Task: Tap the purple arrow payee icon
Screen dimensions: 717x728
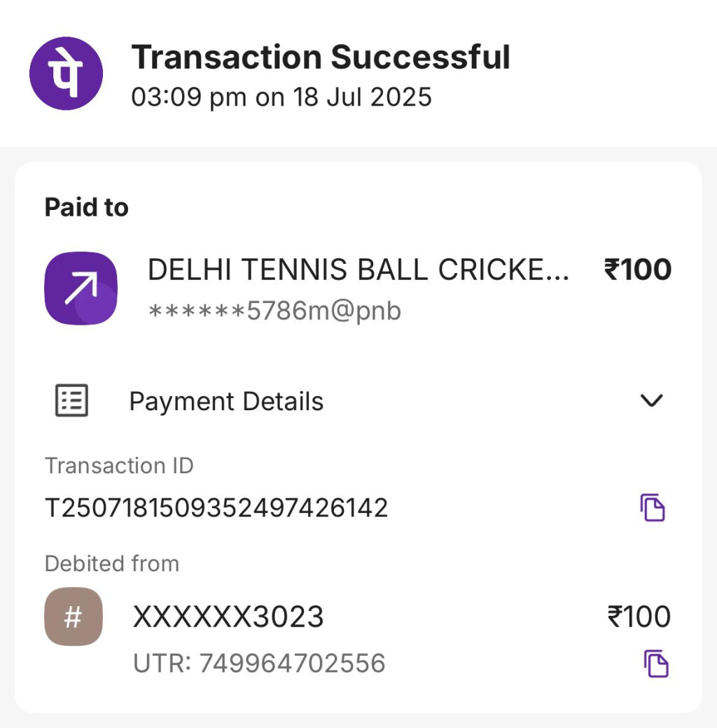Action: (81, 288)
